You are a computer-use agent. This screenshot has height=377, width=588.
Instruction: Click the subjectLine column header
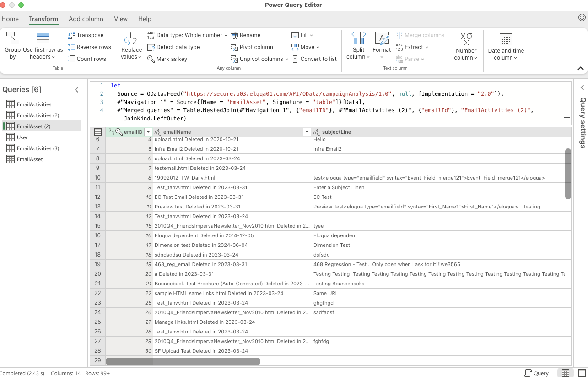[442, 132]
